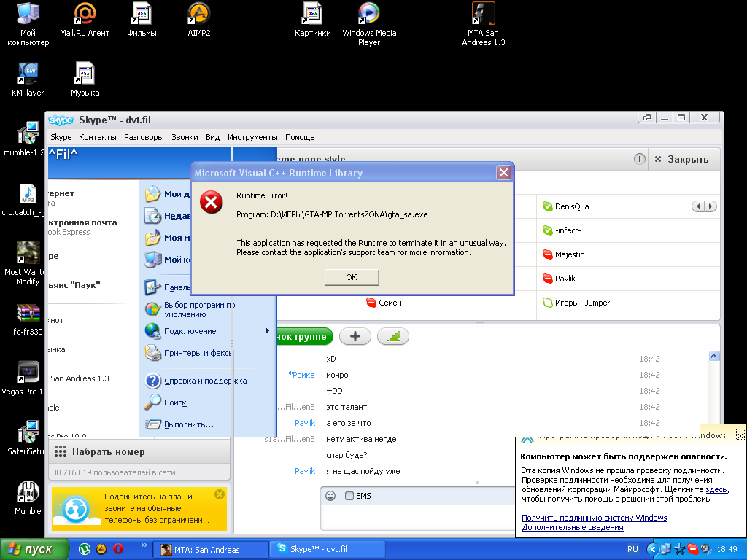
Task: Open the Музыка desktop shortcut
Action: click(85, 79)
